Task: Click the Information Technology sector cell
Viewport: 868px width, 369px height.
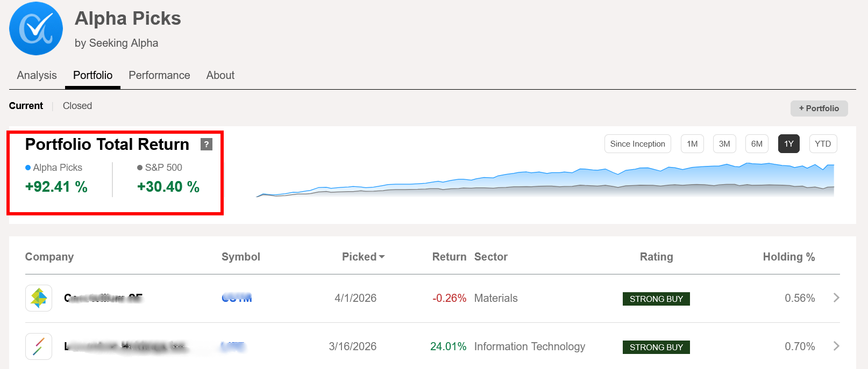Action: click(x=530, y=346)
